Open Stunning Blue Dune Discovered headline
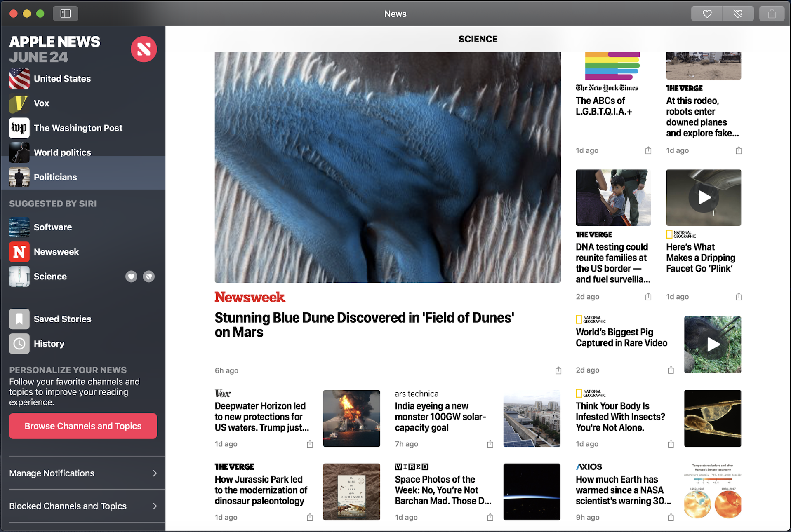 tap(364, 325)
